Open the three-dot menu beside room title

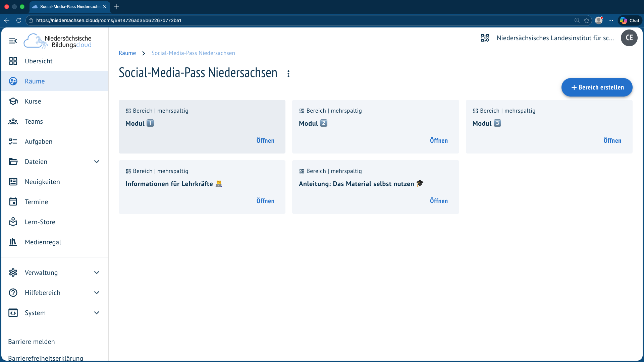pyautogui.click(x=288, y=73)
